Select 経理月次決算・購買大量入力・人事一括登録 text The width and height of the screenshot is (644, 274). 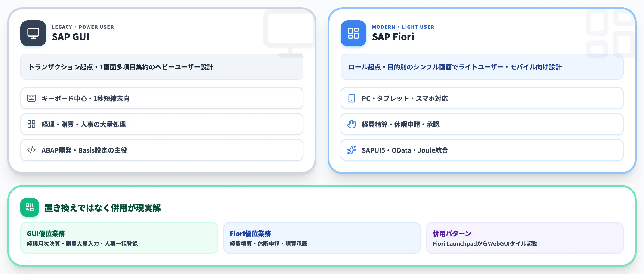click(x=82, y=243)
